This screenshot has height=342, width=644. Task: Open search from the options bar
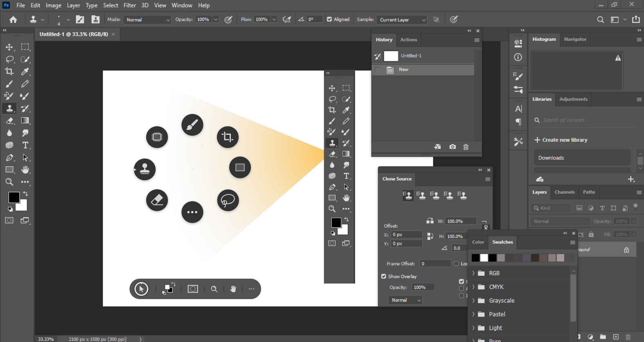pyautogui.click(x=600, y=20)
